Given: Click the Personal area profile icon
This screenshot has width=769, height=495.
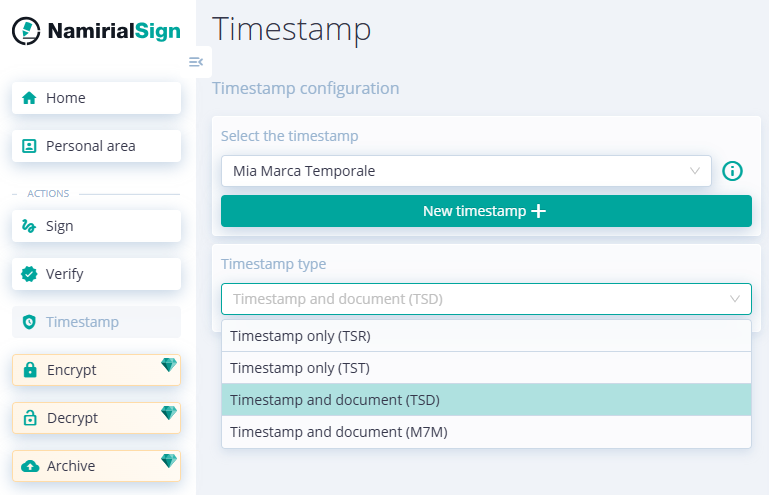Looking at the screenshot, I should 29,146.
